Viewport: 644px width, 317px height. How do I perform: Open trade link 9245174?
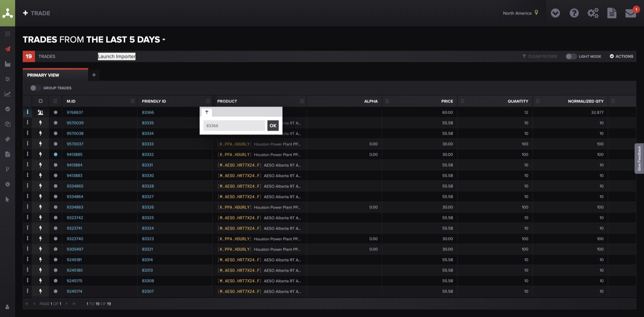(74, 291)
